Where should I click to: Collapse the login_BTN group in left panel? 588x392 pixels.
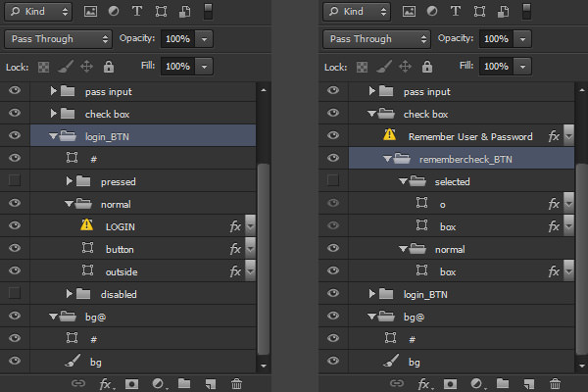(53, 136)
